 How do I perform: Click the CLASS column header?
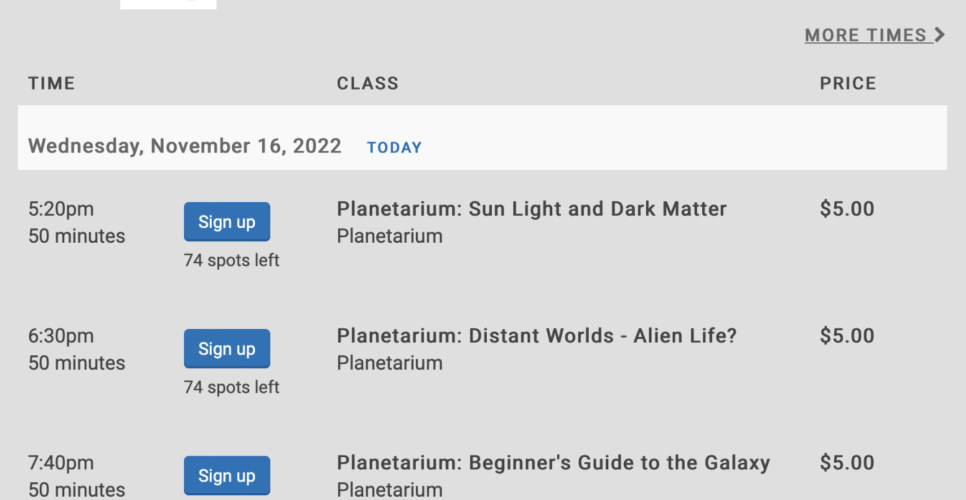pyautogui.click(x=368, y=83)
